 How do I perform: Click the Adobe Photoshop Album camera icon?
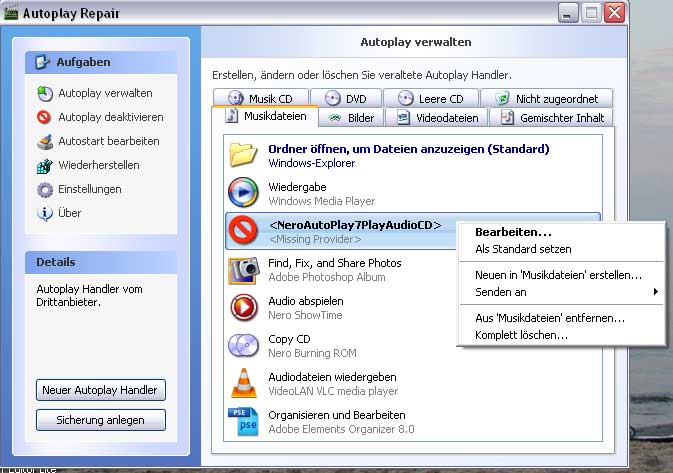click(x=244, y=270)
